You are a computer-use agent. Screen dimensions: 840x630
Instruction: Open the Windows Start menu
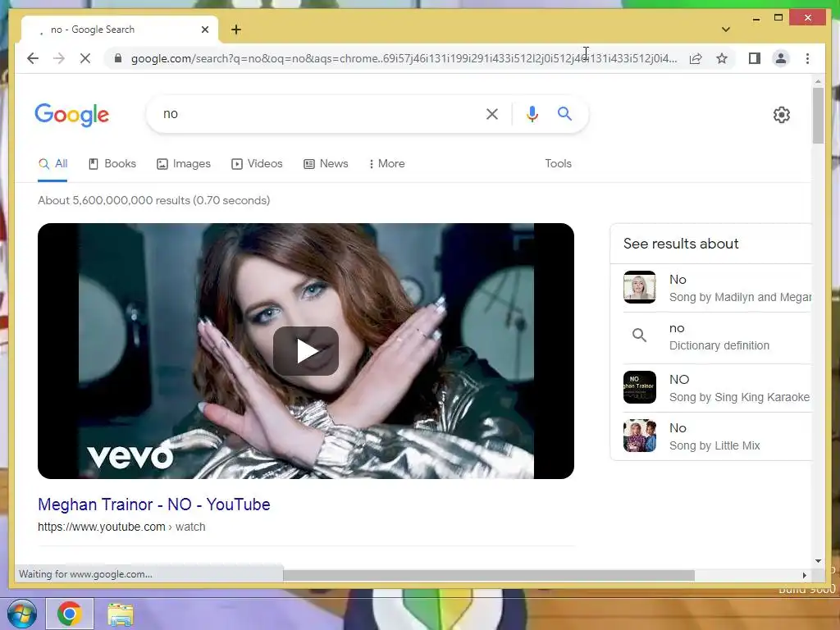click(21, 614)
